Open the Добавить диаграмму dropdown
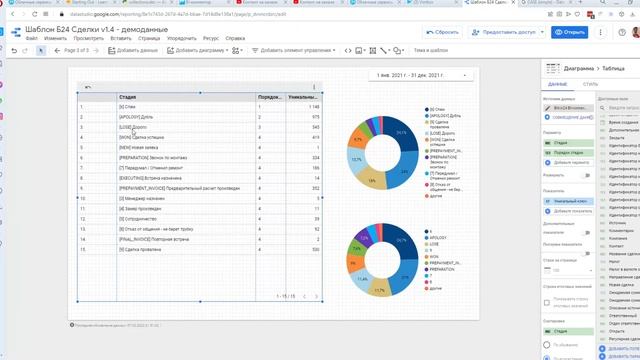 pos(198,51)
